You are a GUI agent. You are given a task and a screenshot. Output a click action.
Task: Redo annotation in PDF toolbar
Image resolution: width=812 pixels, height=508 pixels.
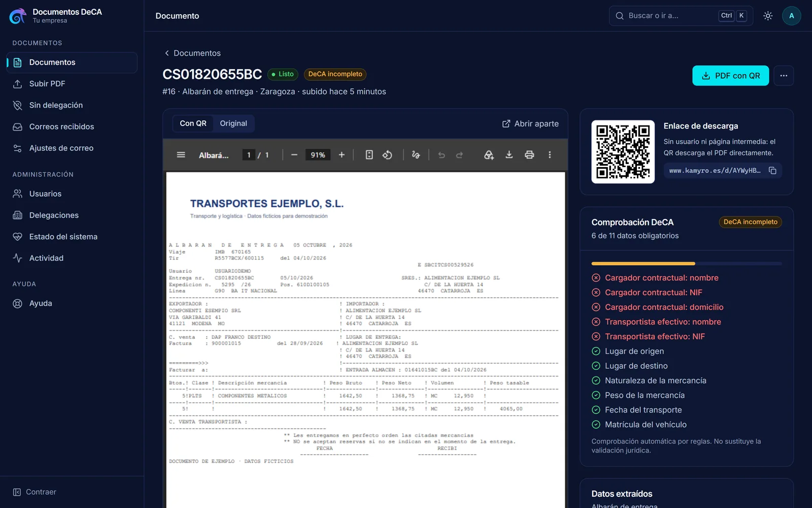point(459,155)
